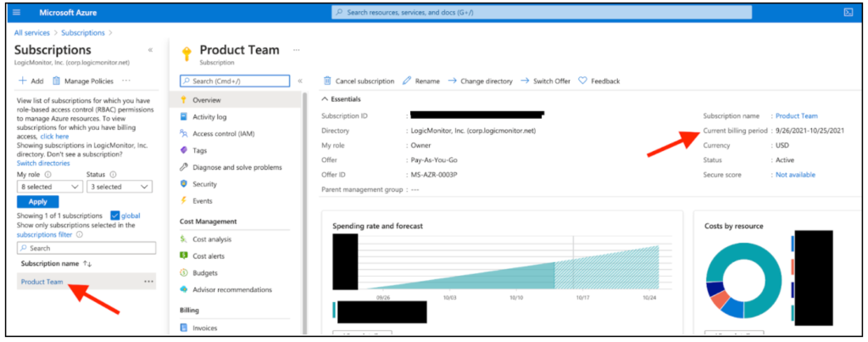Image resolution: width=868 pixels, height=342 pixels.
Task: Click the Rename pencil icon
Action: (407, 81)
